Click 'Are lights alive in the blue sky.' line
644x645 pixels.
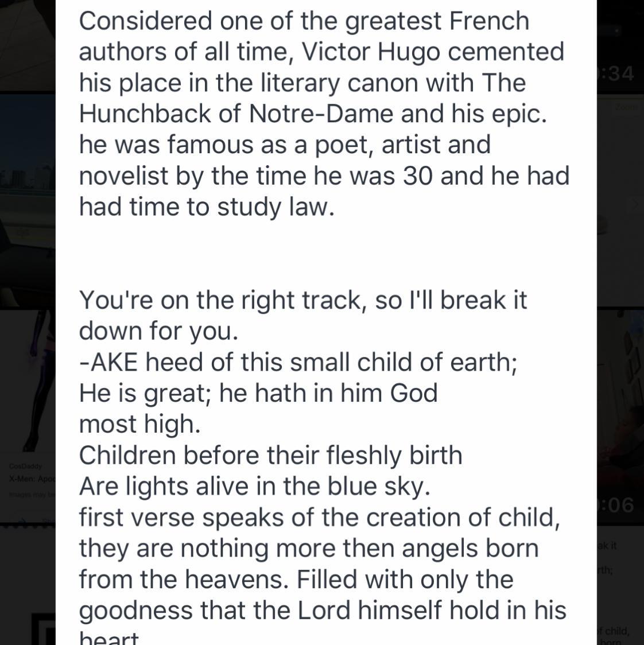click(x=255, y=487)
